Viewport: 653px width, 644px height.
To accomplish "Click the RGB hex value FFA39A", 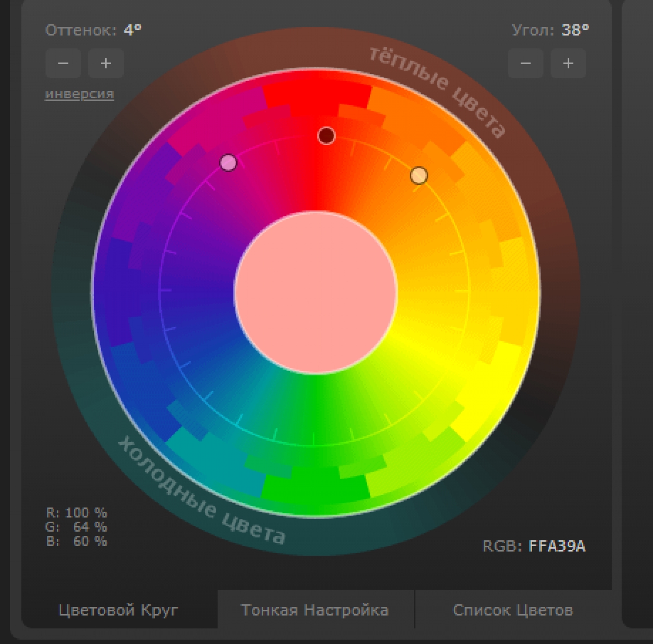I will click(557, 546).
